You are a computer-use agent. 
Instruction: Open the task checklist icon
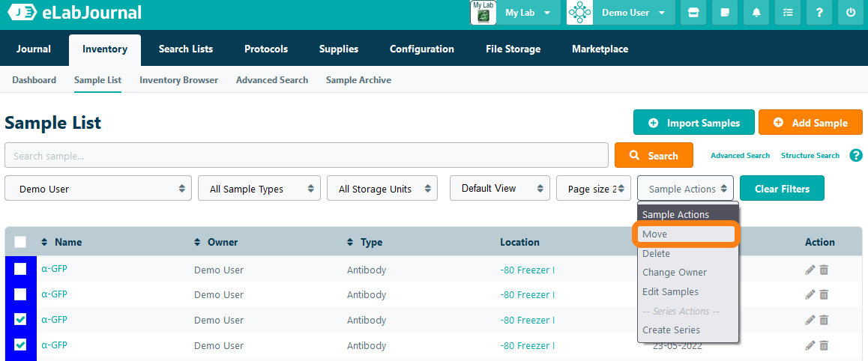point(788,13)
